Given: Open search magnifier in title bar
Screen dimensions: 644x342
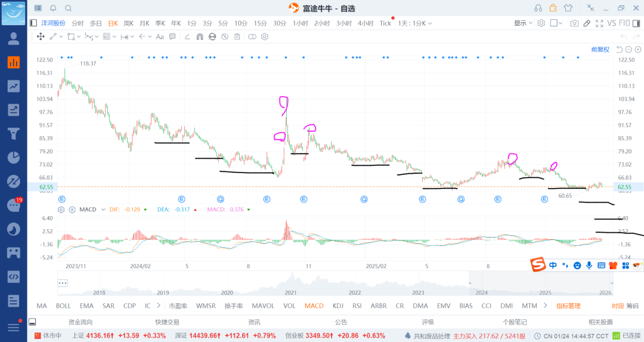Looking at the screenshot, I should (x=69, y=8).
